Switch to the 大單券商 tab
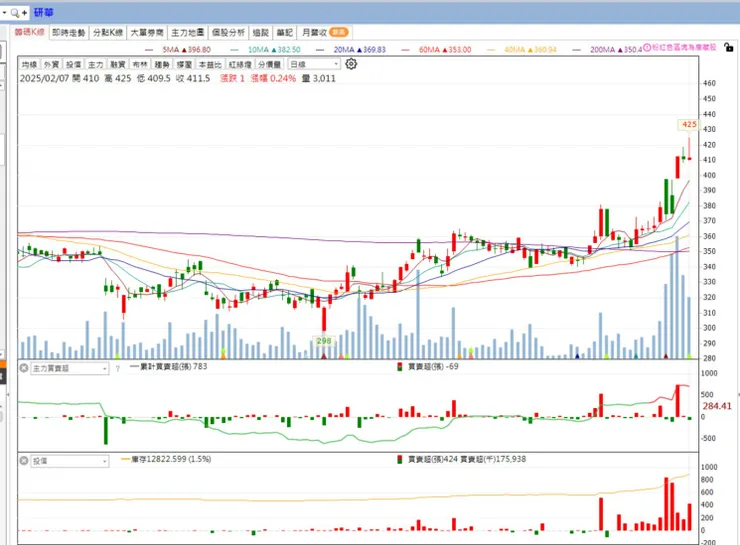The image size is (740, 545). [147, 33]
